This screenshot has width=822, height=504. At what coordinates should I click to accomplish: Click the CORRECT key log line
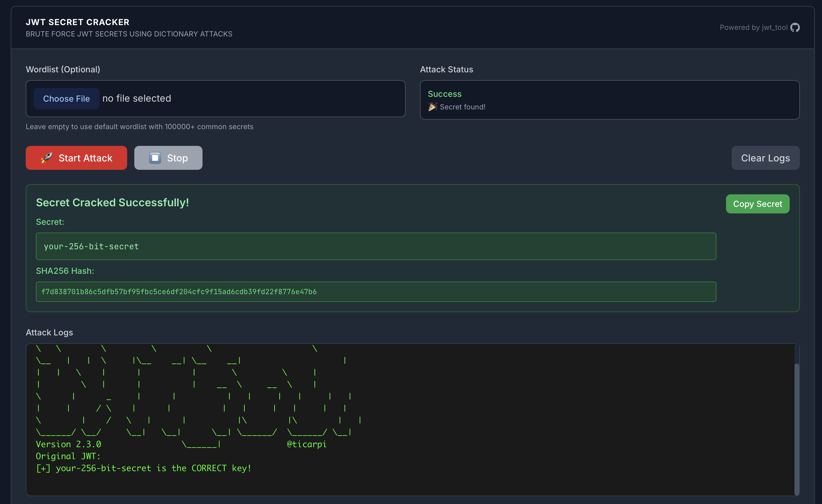(x=144, y=468)
